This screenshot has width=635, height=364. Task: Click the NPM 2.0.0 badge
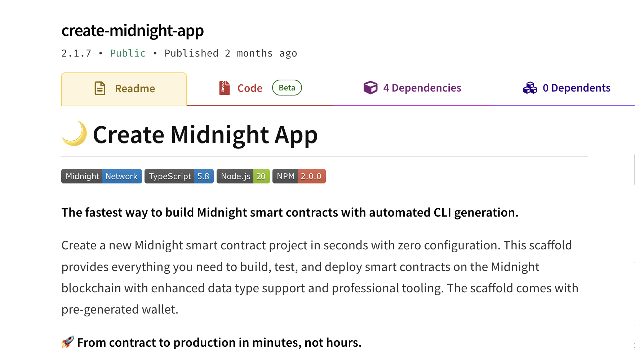coord(299,176)
